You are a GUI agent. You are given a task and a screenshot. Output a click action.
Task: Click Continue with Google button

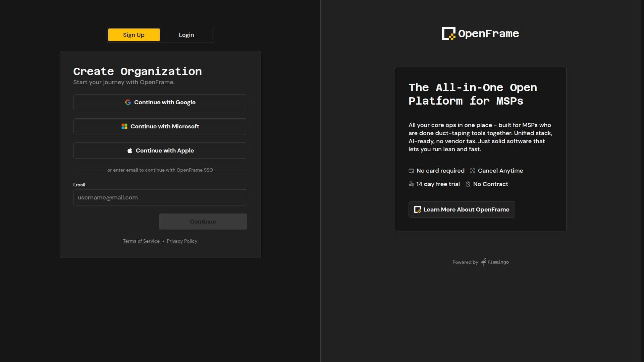[x=160, y=102]
